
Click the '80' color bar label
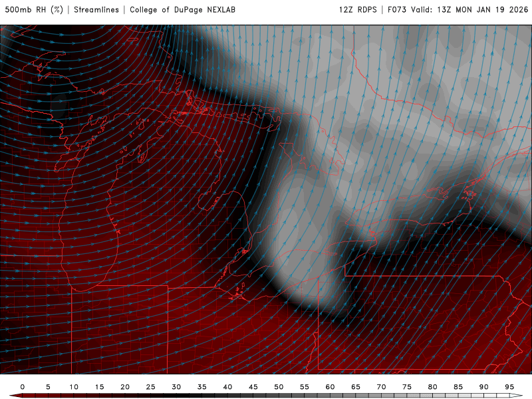433,387
